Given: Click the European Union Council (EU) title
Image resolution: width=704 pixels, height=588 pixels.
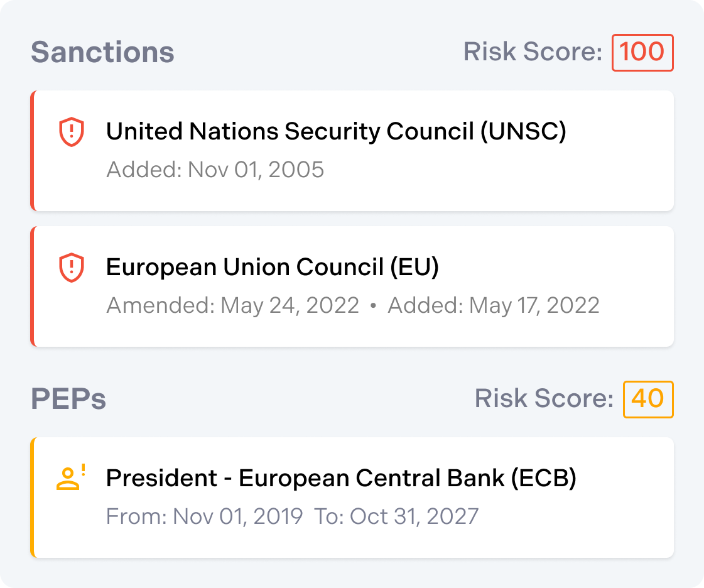Looking at the screenshot, I should (272, 267).
